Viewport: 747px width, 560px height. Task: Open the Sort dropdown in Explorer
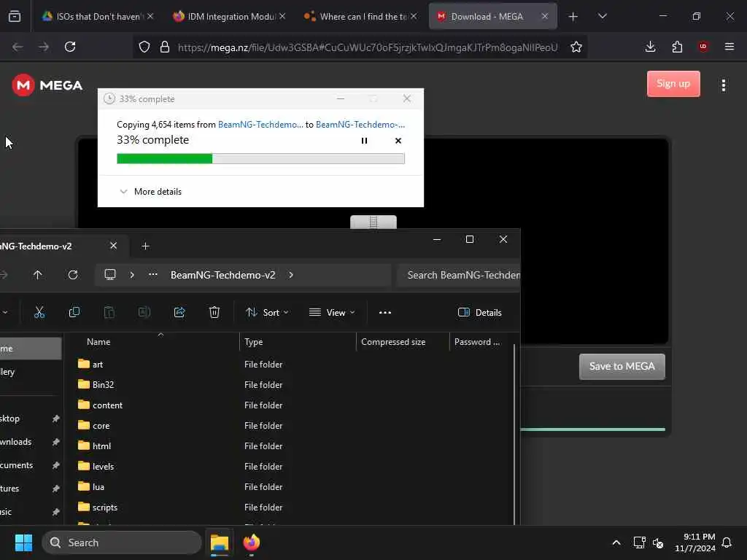pyautogui.click(x=267, y=312)
